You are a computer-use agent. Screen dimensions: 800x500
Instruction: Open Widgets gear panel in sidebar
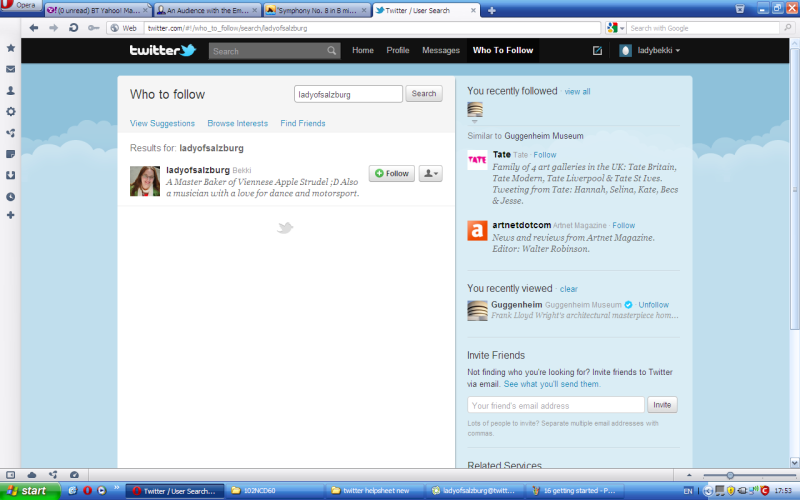[10, 111]
